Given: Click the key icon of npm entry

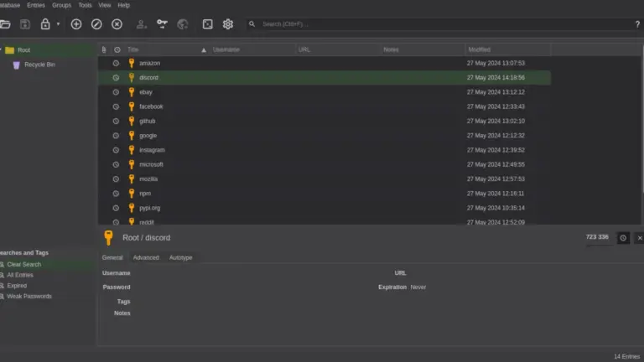Looking at the screenshot, I should tap(132, 193).
